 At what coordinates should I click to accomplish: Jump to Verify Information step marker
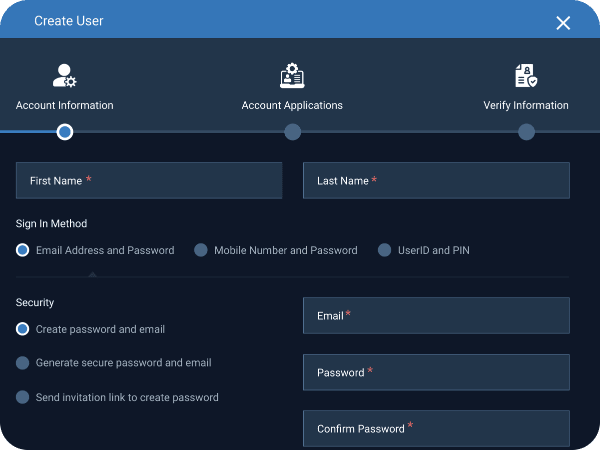coord(527,132)
